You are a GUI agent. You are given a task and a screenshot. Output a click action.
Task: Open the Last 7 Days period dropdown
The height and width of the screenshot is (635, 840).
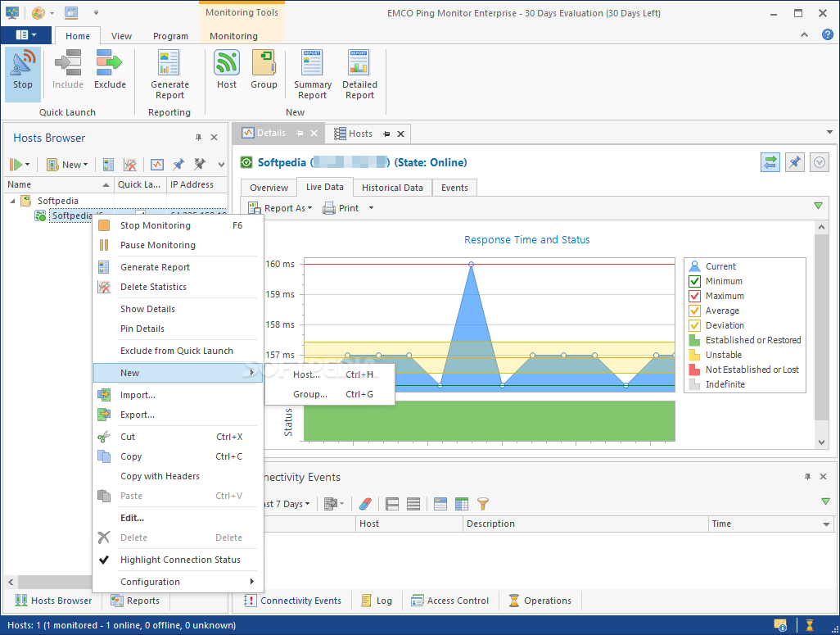click(x=287, y=504)
